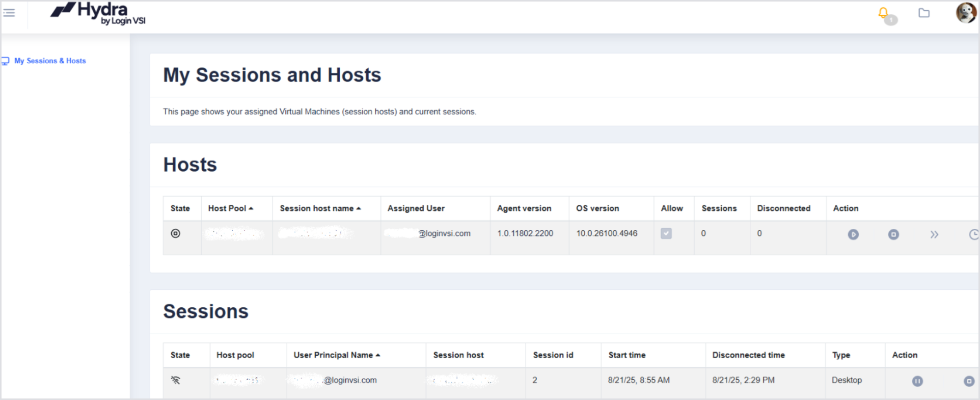Click the host state status icon
The width and height of the screenshot is (980, 400).
tap(176, 233)
